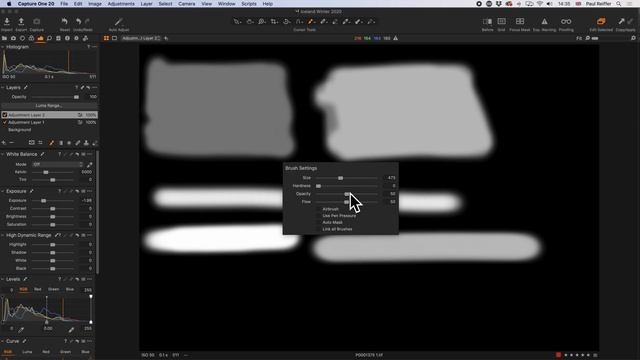Switch Levels to the Red channel tab

(38, 289)
